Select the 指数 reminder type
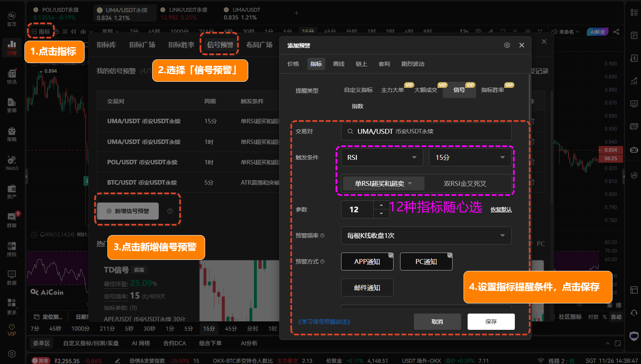Viewport: 641px width, 364px height. [x=357, y=106]
